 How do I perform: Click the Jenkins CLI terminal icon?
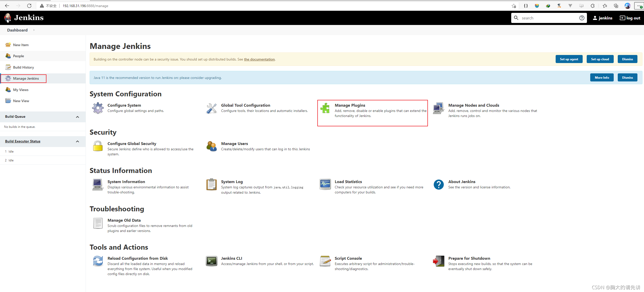(211, 261)
